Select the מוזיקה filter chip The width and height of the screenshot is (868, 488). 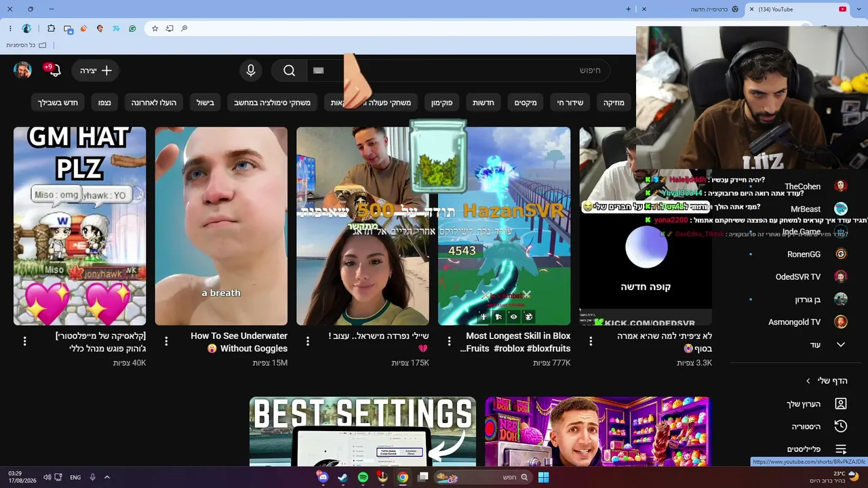(x=614, y=103)
